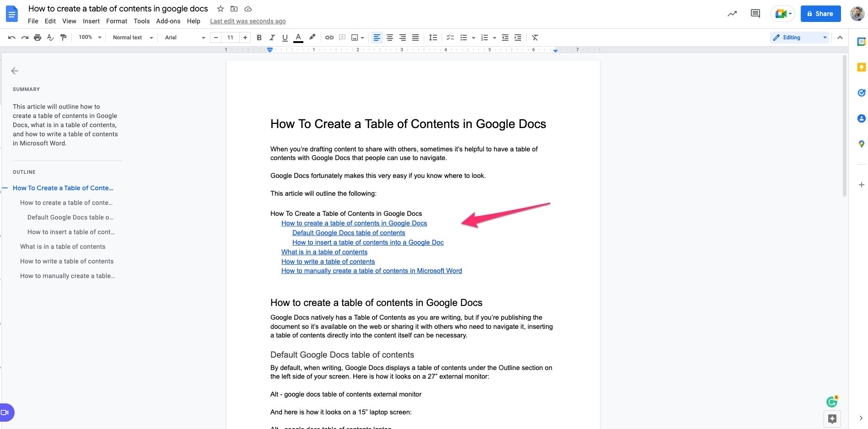Select 'What is in a table of contents' outline item
The height and width of the screenshot is (429, 868).
(62, 247)
